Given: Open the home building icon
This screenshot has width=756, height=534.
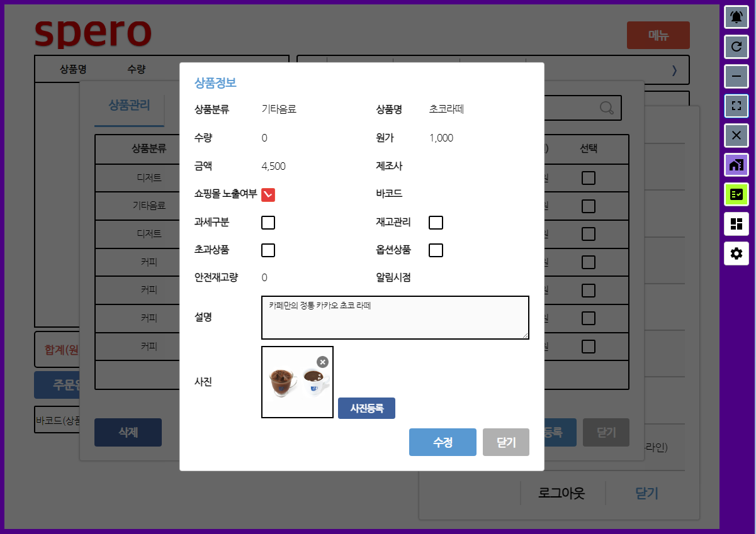Looking at the screenshot, I should [x=736, y=165].
